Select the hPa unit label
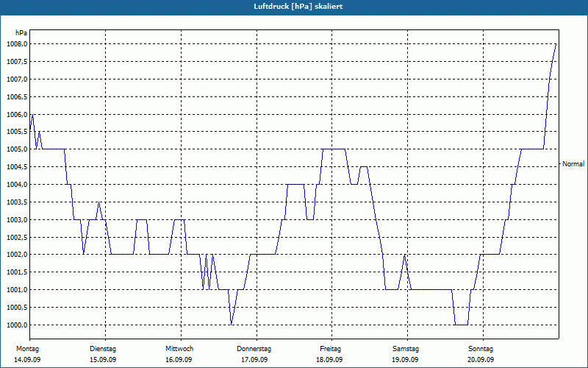Viewport: 588px width, 368px height. coord(21,33)
